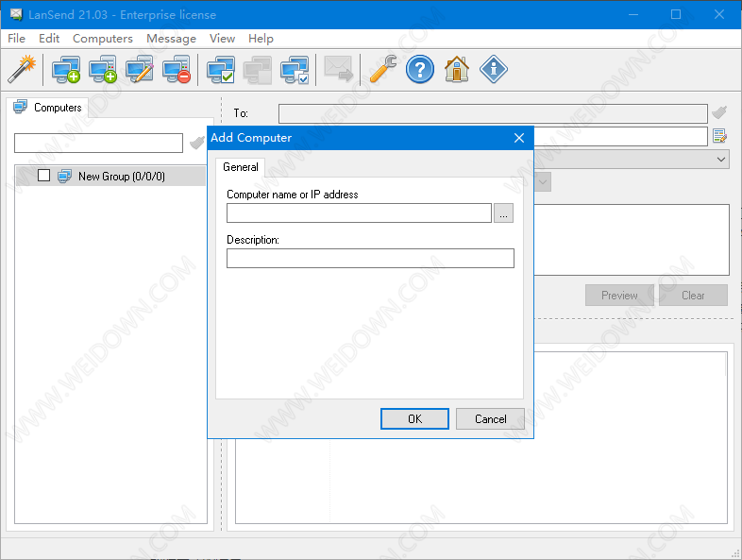
Task: Click the To recipient field
Action: (493, 113)
